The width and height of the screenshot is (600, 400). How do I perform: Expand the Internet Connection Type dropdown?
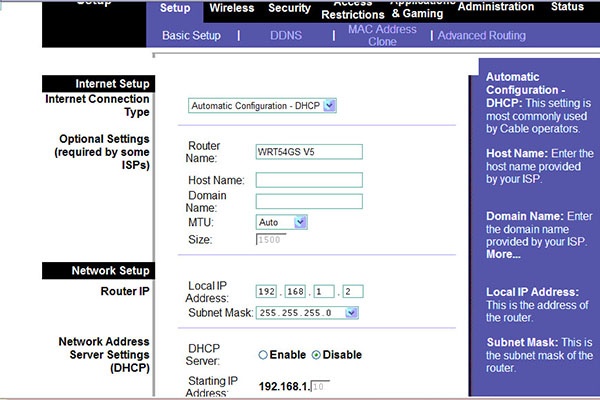tap(330, 105)
